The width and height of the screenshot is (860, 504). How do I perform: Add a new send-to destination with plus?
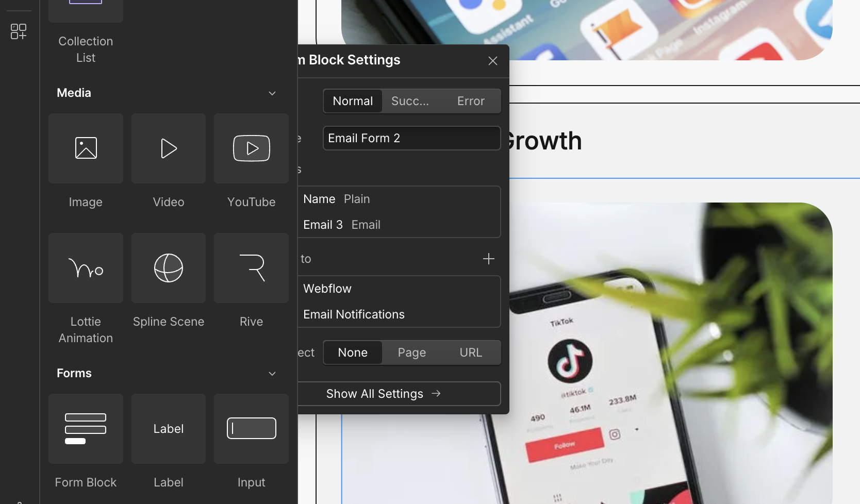(x=489, y=259)
